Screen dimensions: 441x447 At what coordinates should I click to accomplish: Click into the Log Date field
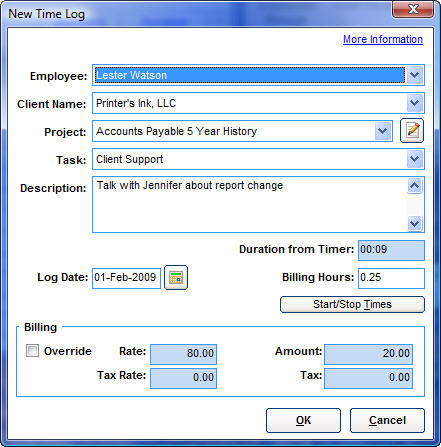point(126,278)
